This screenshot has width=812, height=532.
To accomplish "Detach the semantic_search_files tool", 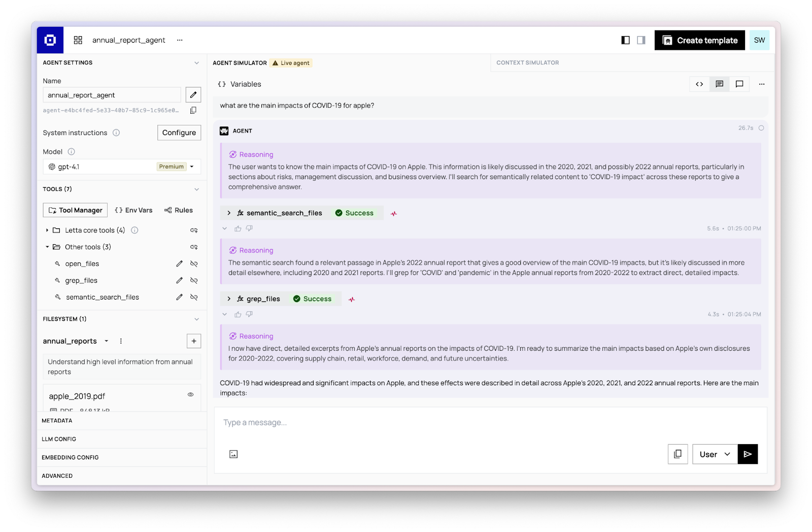I will [194, 297].
